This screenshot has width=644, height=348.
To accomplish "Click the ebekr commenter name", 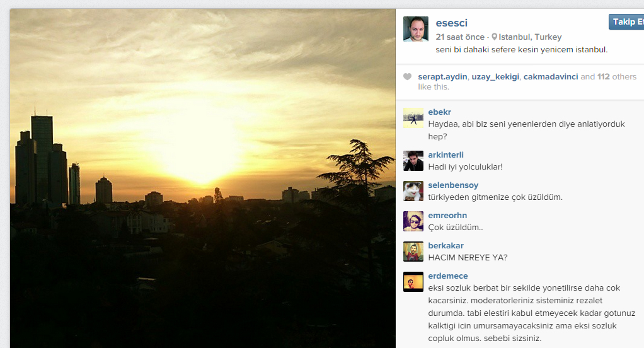I will coord(439,112).
